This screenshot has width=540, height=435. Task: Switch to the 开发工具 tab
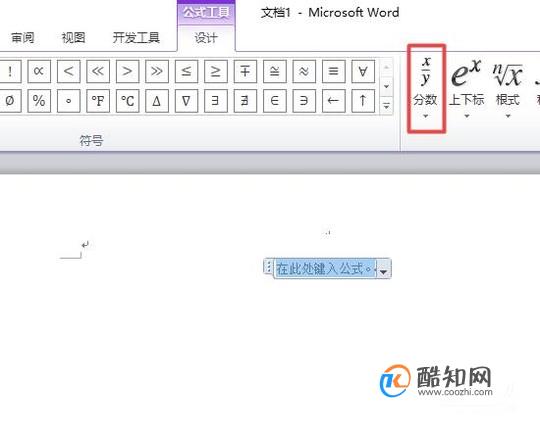click(x=136, y=38)
